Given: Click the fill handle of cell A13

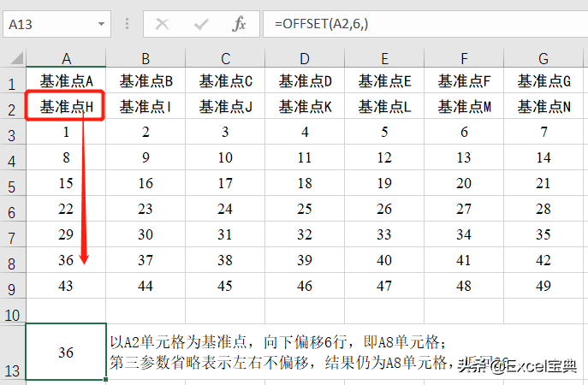Looking at the screenshot, I should coord(106,379).
